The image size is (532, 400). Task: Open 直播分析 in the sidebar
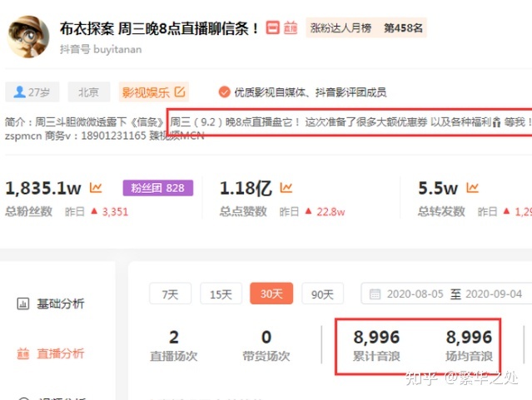pyautogui.click(x=50, y=353)
